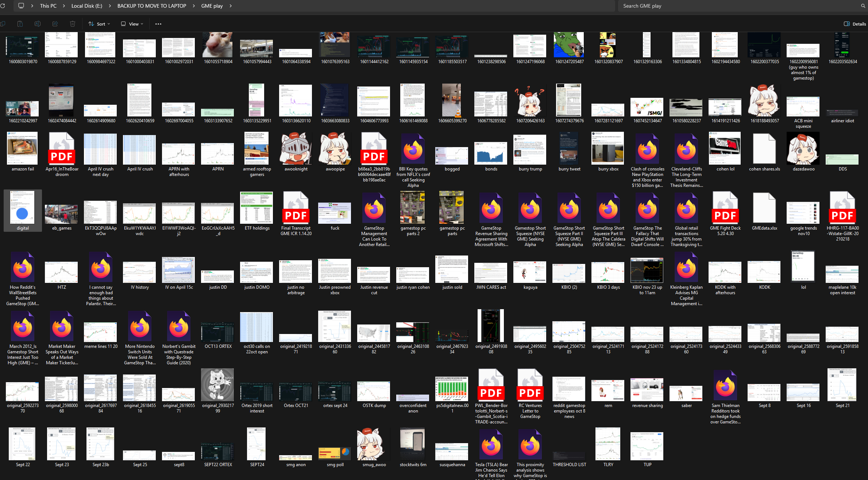Click the Local Disk (E:) breadcrumb
Viewport: 868px width, 480px height.
(86, 6)
